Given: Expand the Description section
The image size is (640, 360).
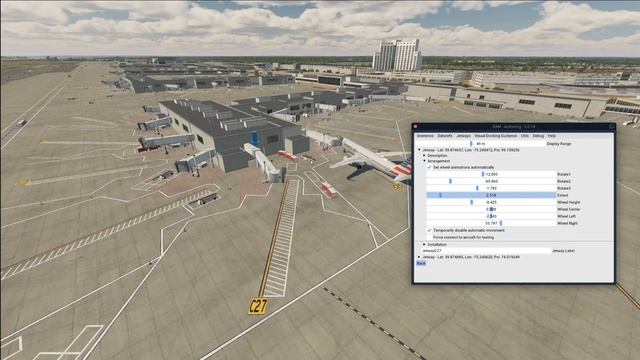Looking at the screenshot, I should point(424,156).
